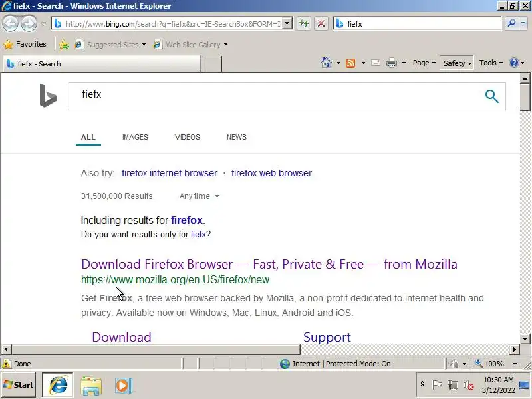Viewport: 532px width, 399px height.
Task: Click the Home page icon
Action: [327, 63]
